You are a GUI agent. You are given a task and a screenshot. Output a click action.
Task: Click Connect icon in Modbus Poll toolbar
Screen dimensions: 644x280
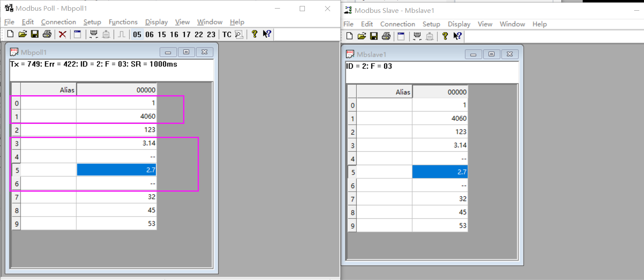93,34
